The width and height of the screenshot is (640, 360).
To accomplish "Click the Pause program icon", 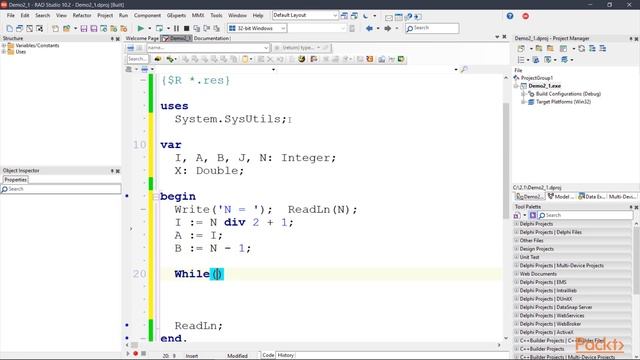I will (x=176, y=28).
